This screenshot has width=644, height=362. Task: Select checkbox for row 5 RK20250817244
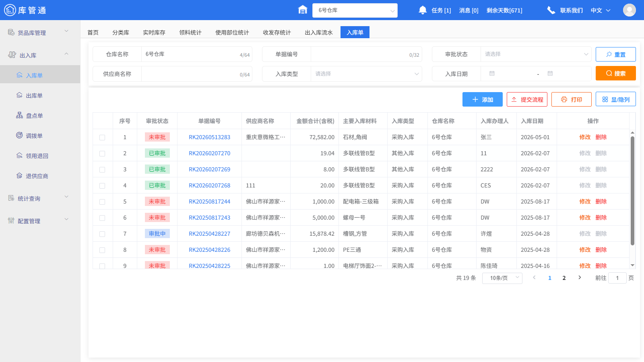point(102,202)
